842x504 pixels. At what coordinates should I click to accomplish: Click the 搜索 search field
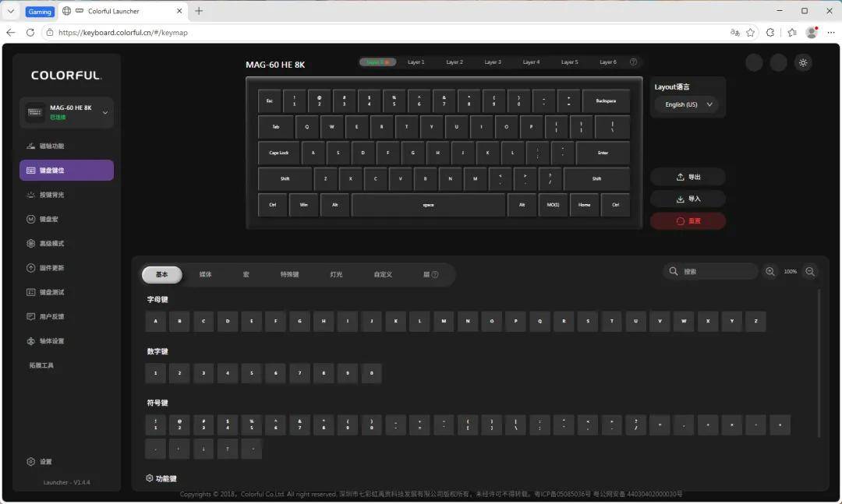coord(710,272)
